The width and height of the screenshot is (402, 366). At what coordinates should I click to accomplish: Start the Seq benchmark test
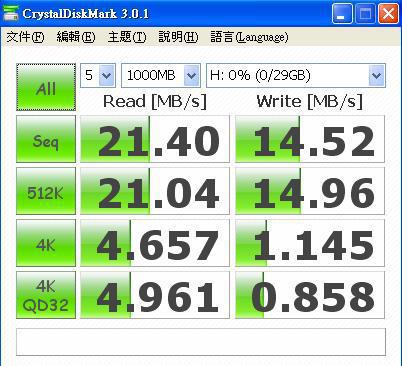(x=46, y=139)
